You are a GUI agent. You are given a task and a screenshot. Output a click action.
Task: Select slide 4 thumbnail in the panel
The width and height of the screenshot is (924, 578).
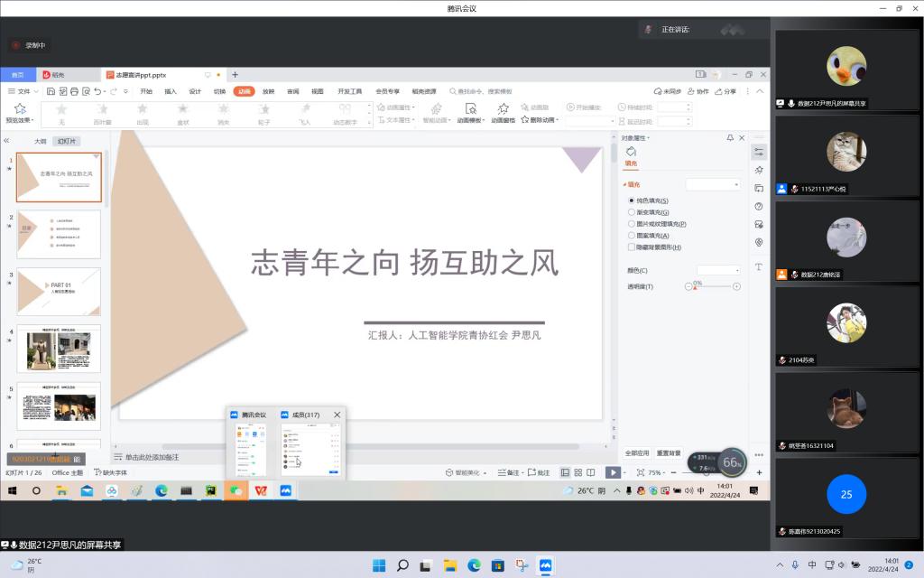[60, 349]
